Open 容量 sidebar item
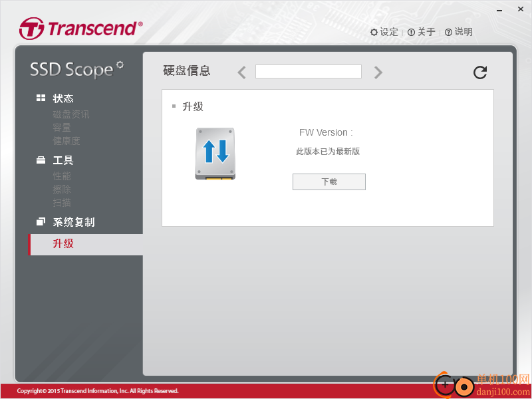 (62, 128)
